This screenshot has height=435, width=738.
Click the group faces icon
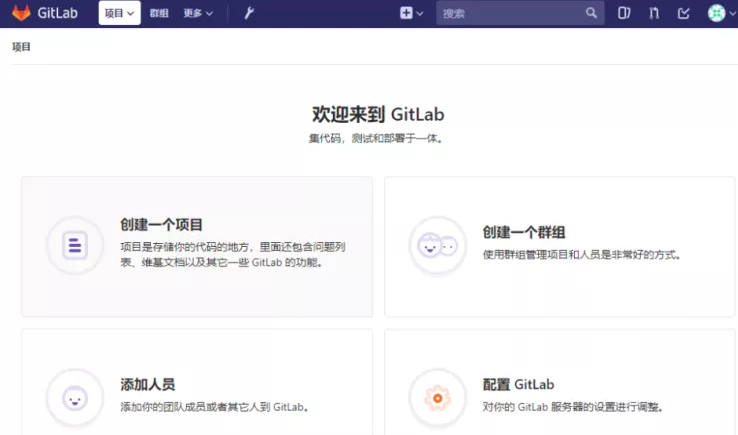[438, 245]
